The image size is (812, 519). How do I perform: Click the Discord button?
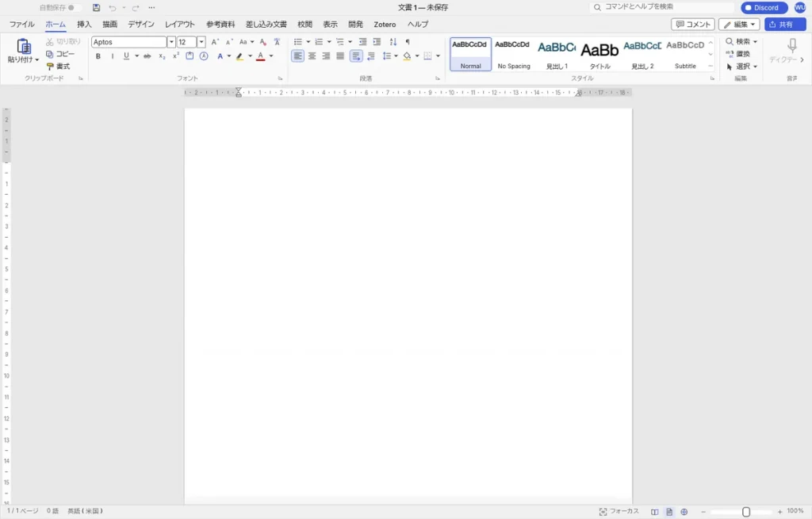764,8
